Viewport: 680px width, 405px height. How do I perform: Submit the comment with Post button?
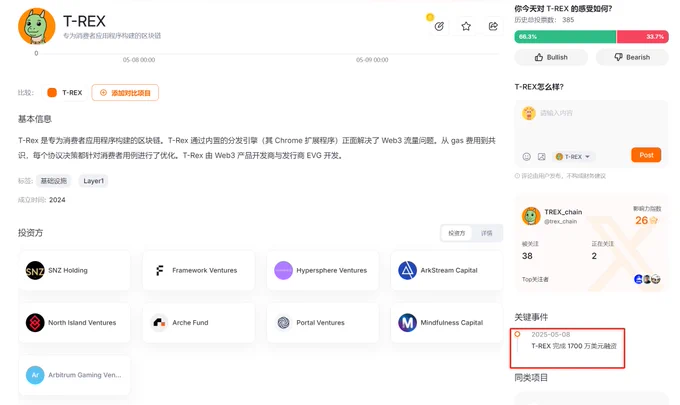[x=646, y=155]
